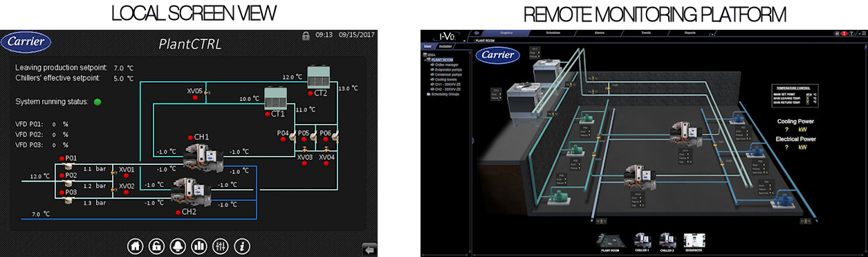Select Chiller manager in the tree
The height and width of the screenshot is (257, 868).
tap(446, 65)
